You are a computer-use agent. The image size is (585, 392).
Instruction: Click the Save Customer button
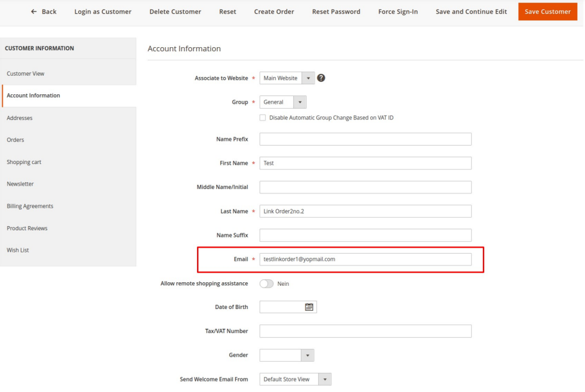coord(547,11)
